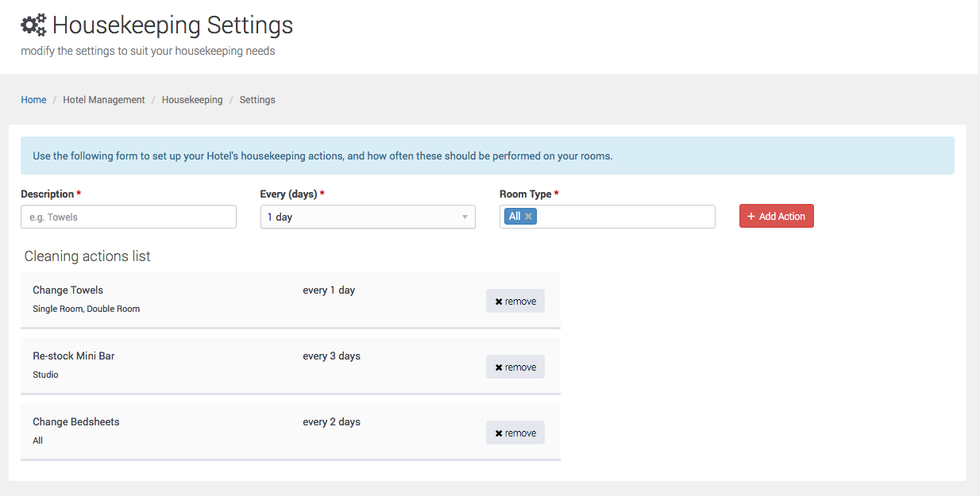Open Hotel Management breadcrumb
Image resolution: width=980 pixels, height=496 pixels.
[x=104, y=100]
